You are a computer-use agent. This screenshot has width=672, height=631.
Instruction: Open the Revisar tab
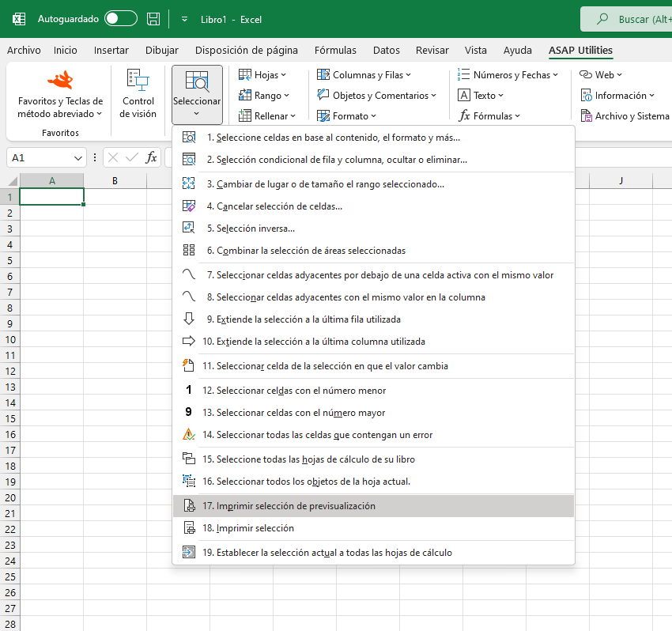tap(432, 50)
